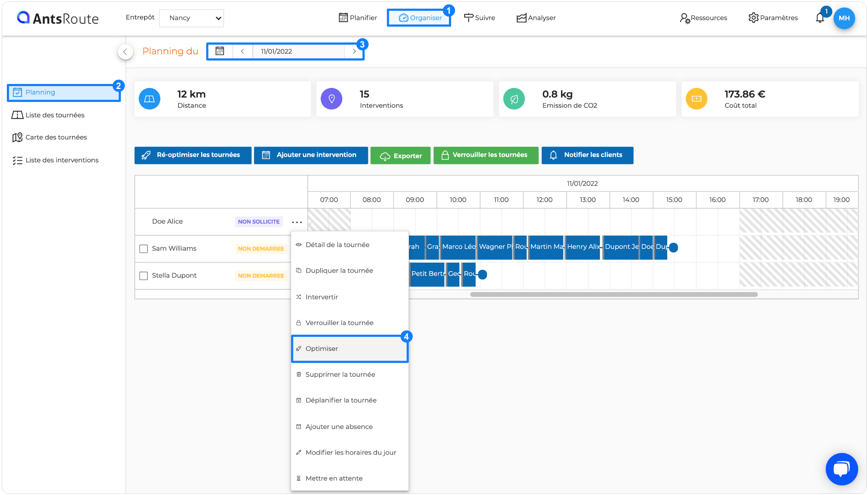Viewport: 868px width, 495px height.
Task: Select Dupliquer la tournée
Action: 350,271
